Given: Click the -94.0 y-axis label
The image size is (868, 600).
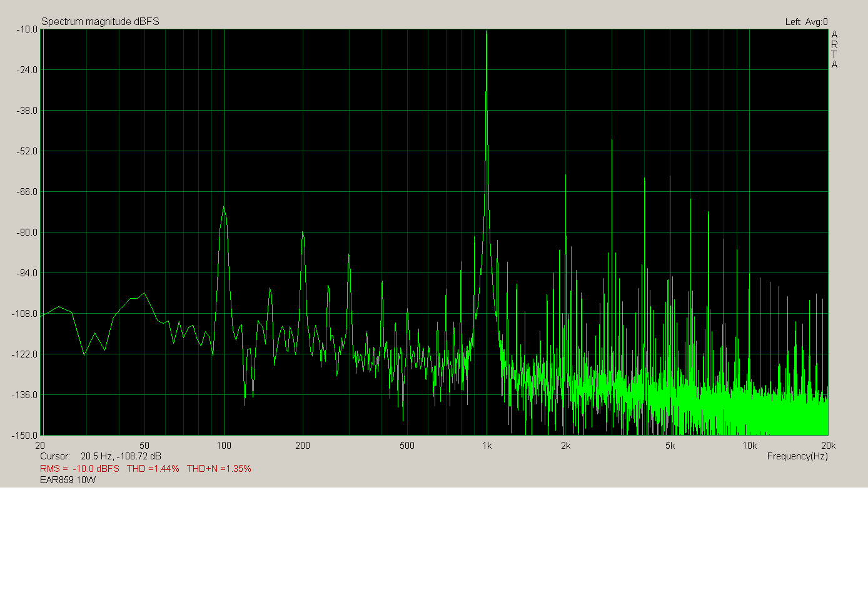Looking at the screenshot, I should point(27,273).
